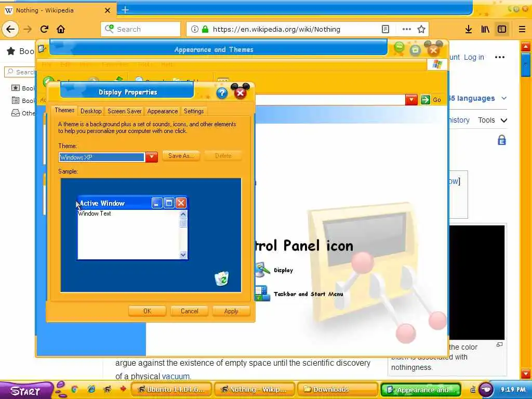Switch to the Themes tab
Image resolution: width=532 pixels, height=399 pixels.
[64, 110]
